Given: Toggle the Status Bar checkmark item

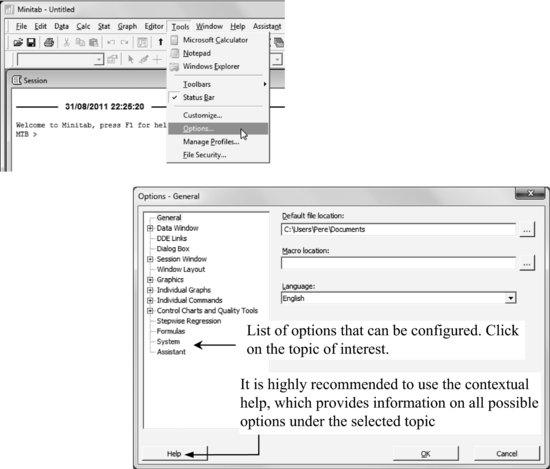Looking at the screenshot, I should click(199, 98).
